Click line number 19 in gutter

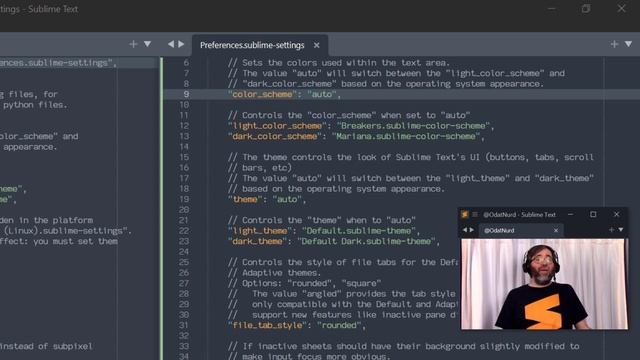184,199
